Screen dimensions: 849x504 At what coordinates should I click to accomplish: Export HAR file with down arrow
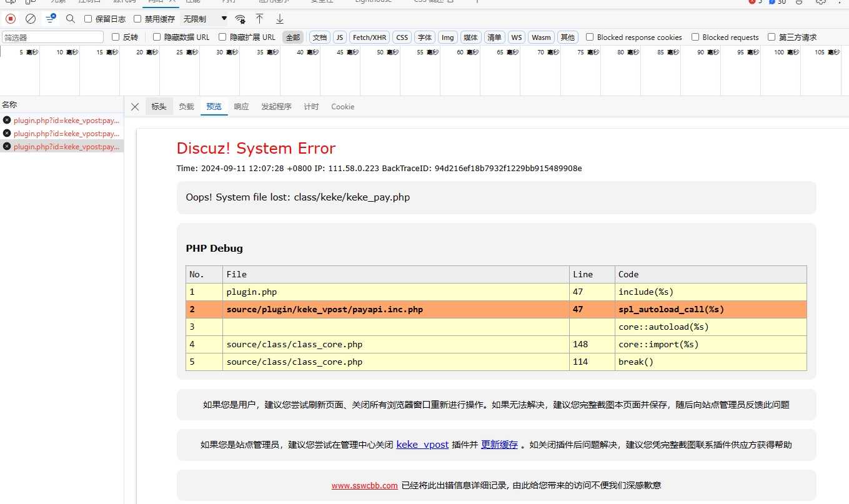(280, 19)
